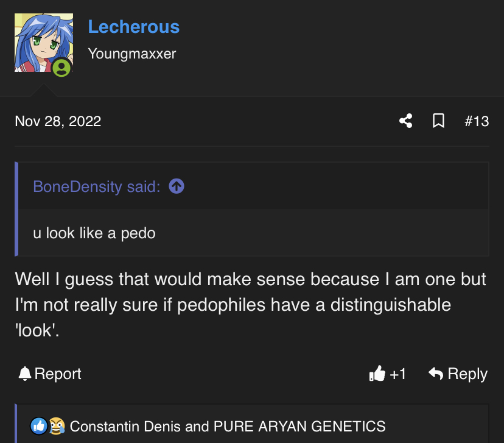This screenshot has height=443, width=504.
Task: Open the BoneDensity said quote link
Action: (96, 186)
